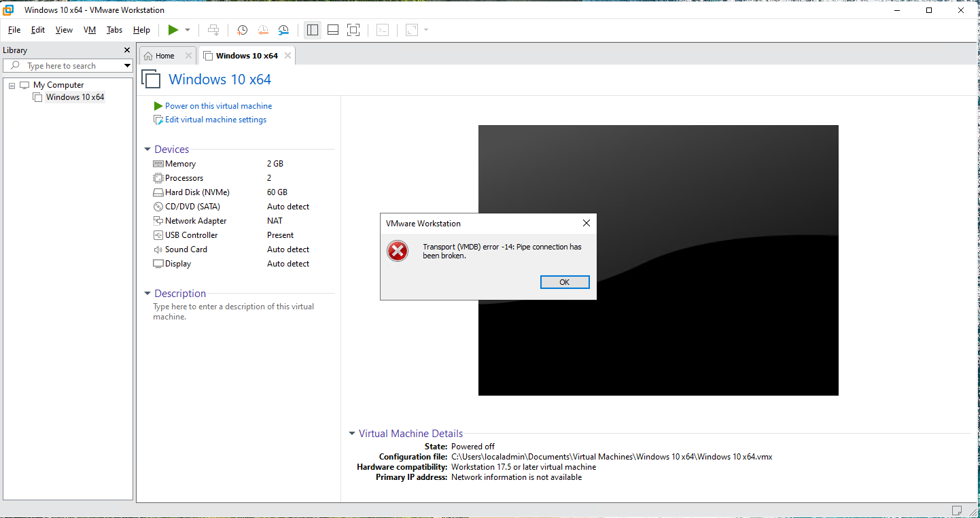The height and width of the screenshot is (518, 980).
Task: Close the VMware Workstation error dialog
Action: pos(587,223)
